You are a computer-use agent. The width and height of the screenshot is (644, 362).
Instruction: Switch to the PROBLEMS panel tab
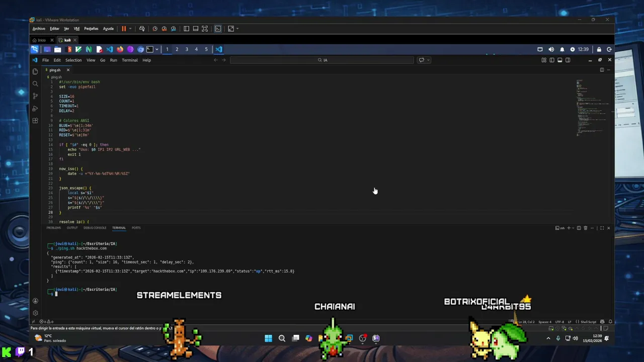point(53,228)
